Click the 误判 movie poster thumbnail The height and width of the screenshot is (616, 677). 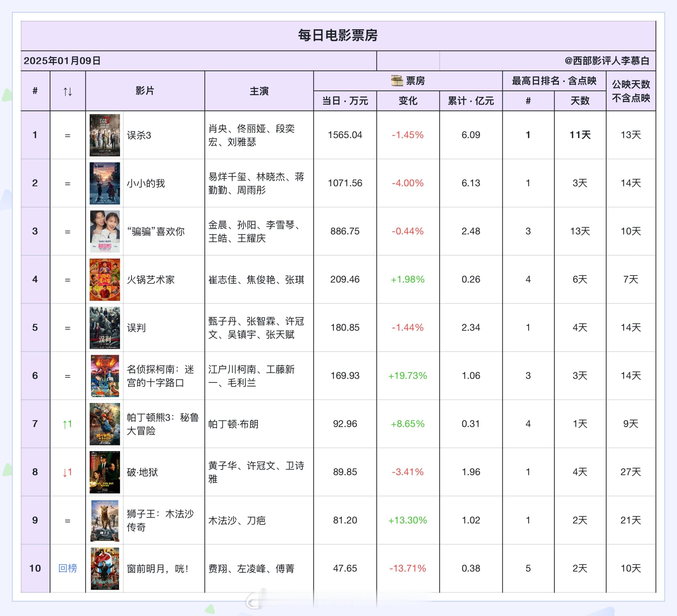click(x=105, y=328)
